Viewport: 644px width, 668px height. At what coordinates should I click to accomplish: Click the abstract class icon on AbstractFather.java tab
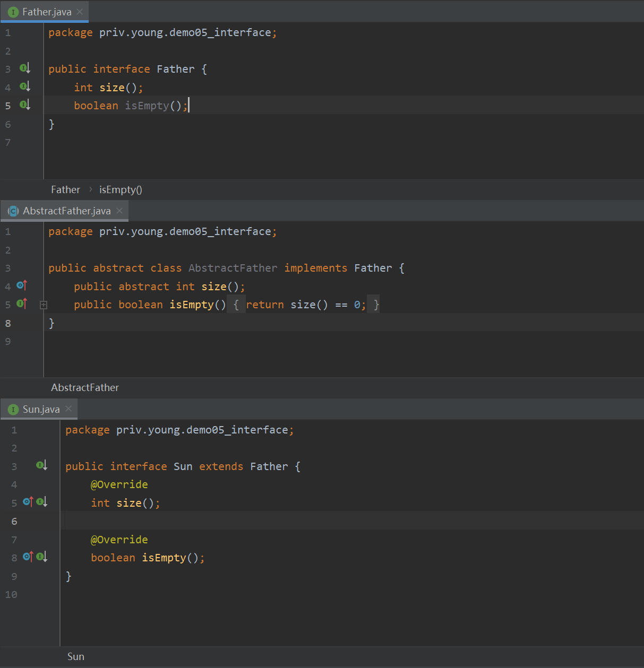[x=13, y=211]
